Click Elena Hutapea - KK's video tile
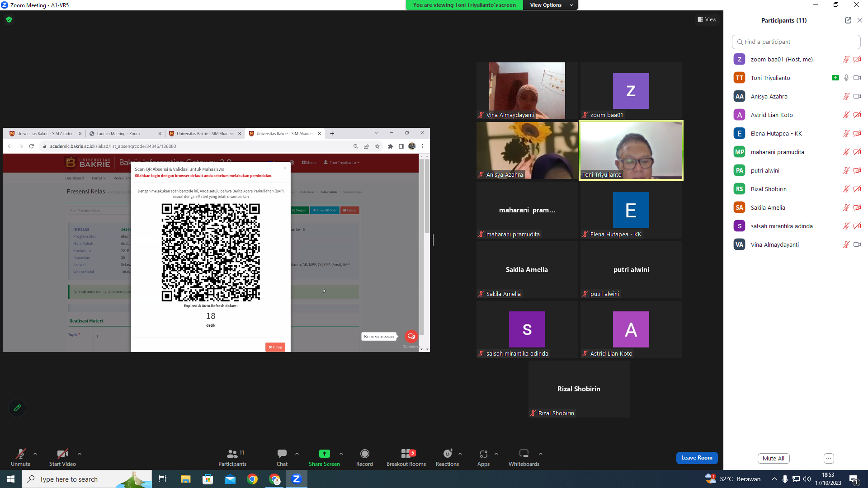This screenshot has width=868, height=488. tap(631, 210)
